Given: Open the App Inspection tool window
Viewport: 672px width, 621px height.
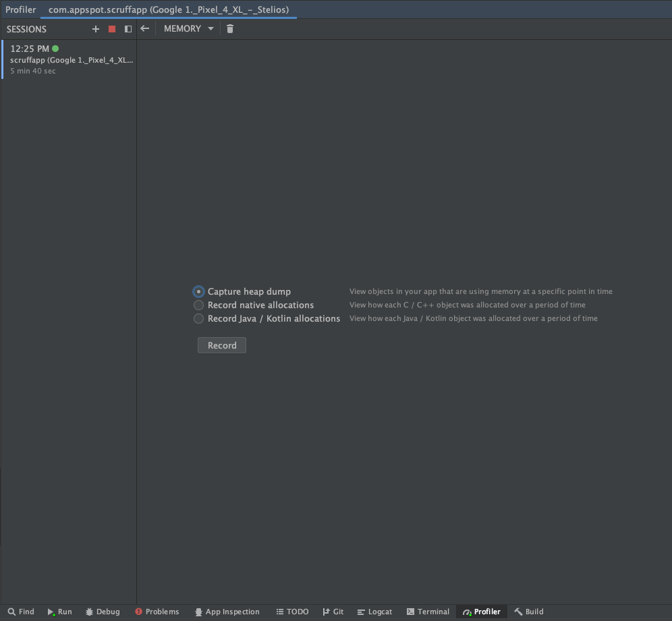Looking at the screenshot, I should point(227,612).
